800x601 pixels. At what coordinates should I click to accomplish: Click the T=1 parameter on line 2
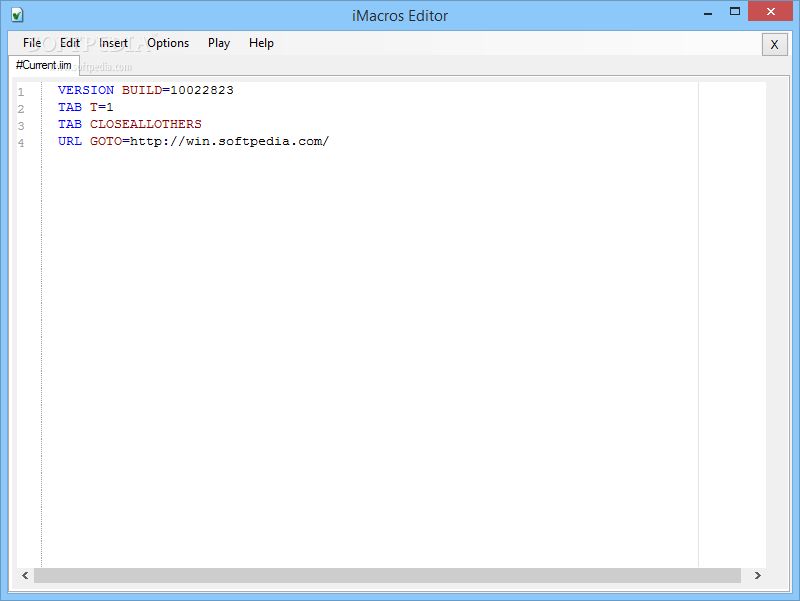point(102,107)
